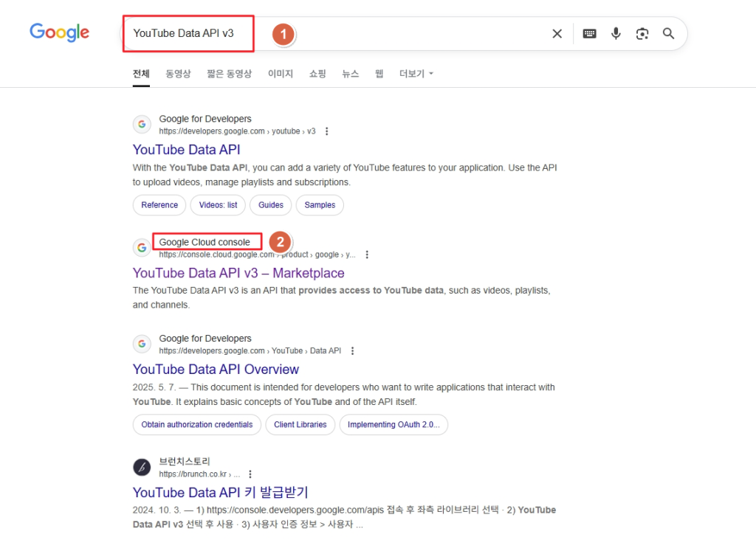
Task: Open image search with camera lens icon
Action: click(x=642, y=34)
